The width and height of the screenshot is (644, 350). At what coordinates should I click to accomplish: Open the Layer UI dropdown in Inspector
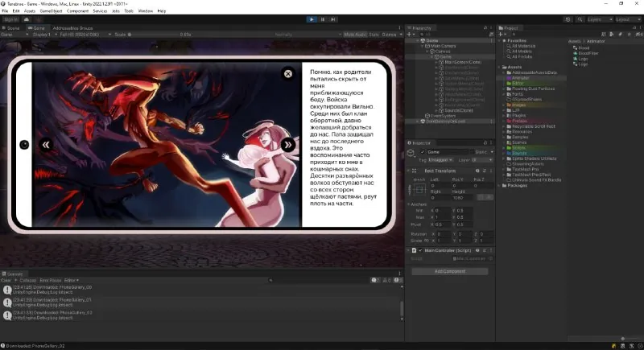point(482,159)
